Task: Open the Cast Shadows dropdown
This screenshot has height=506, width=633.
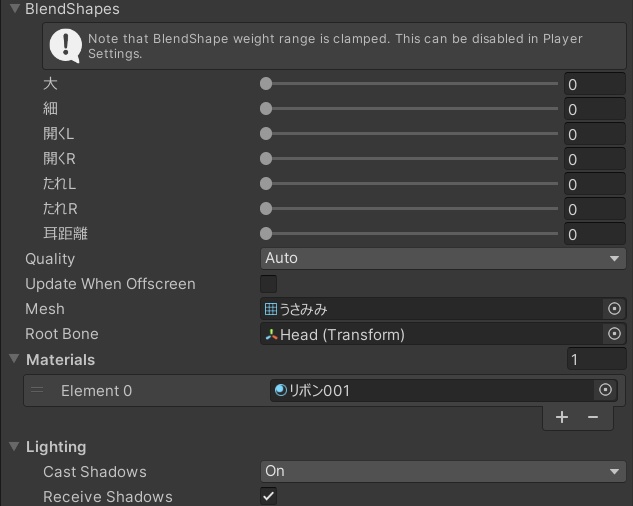Action: click(442, 471)
